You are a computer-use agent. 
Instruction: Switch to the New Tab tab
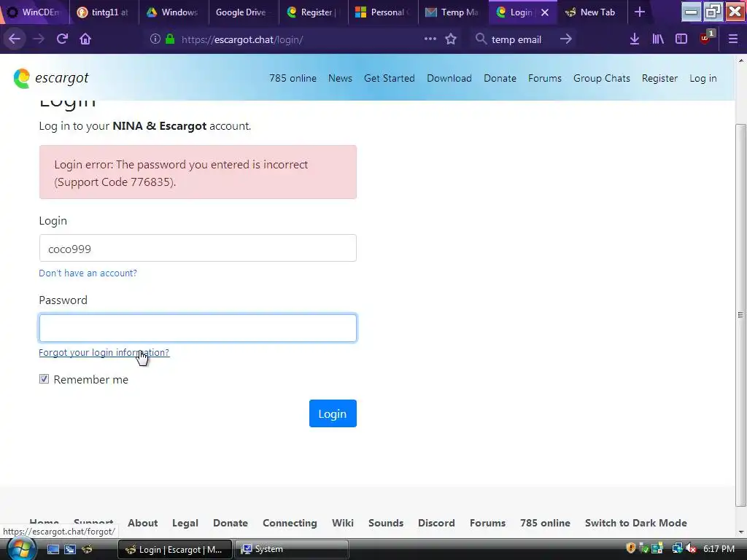click(x=591, y=12)
